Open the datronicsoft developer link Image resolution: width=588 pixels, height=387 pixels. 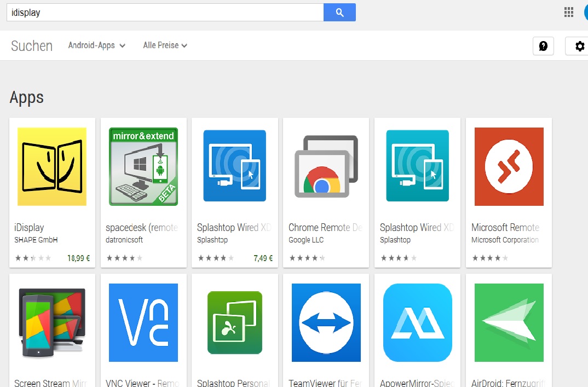click(x=124, y=240)
